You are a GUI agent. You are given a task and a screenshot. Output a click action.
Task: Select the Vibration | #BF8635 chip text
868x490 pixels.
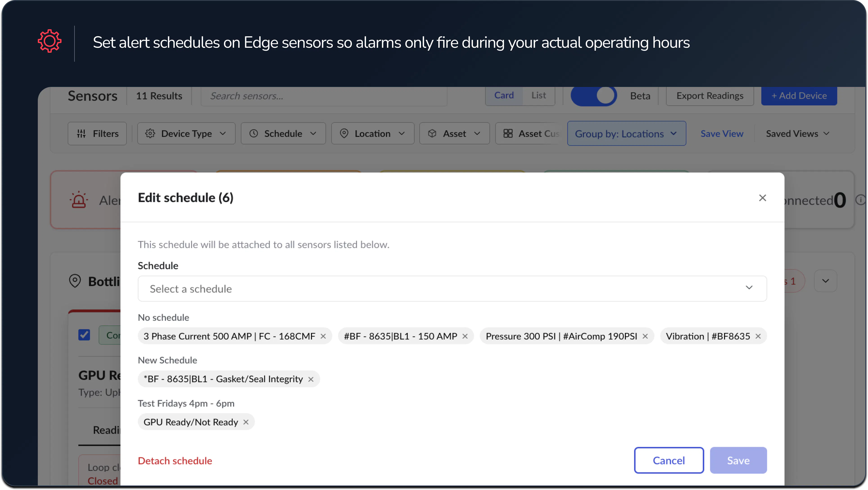708,336
